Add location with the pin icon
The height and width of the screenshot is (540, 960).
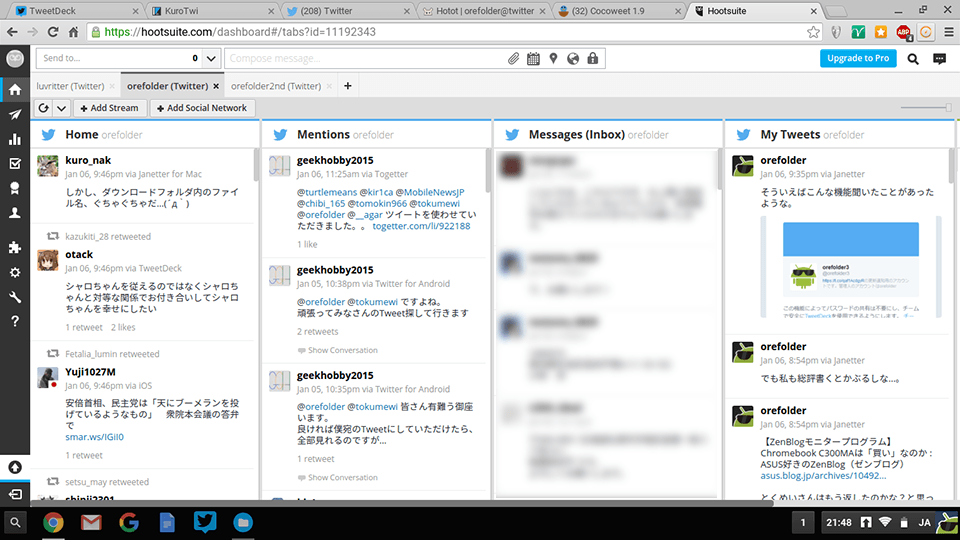[x=553, y=58]
